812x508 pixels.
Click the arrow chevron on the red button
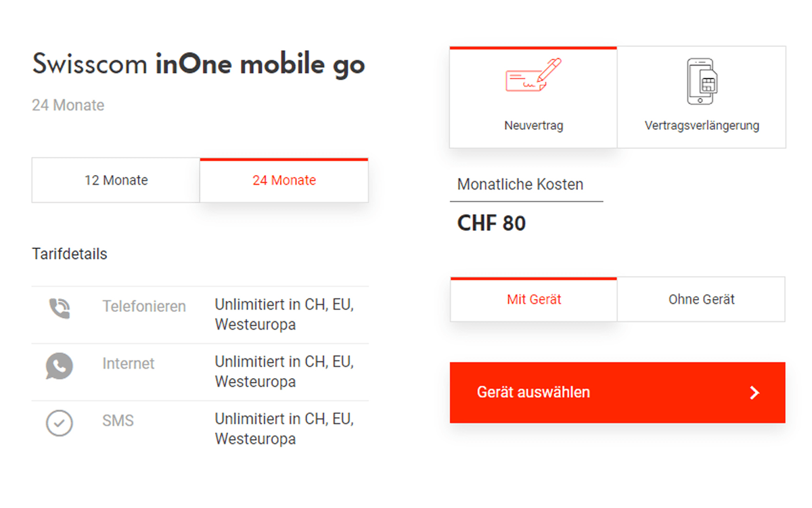(755, 393)
